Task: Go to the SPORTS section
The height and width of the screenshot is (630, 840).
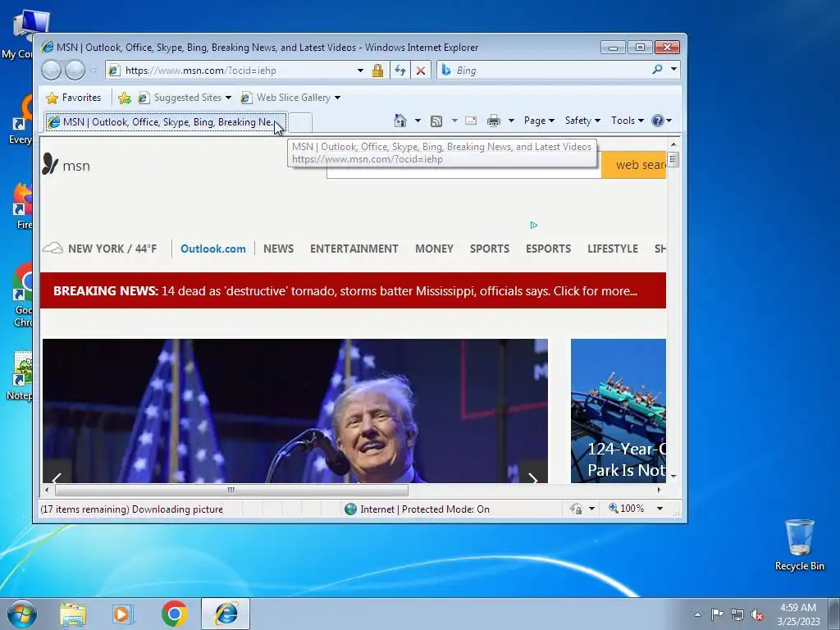Action: pyautogui.click(x=490, y=249)
